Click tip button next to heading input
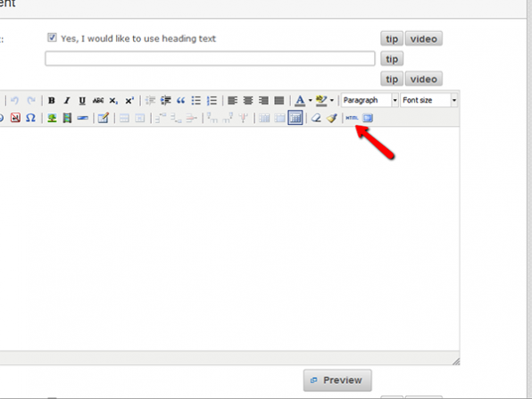Image resolution: width=532 pixels, height=399 pixels. [x=392, y=59]
